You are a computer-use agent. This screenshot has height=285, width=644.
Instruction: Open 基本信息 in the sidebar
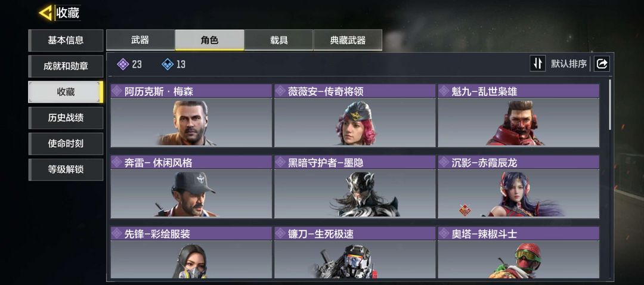(x=66, y=40)
